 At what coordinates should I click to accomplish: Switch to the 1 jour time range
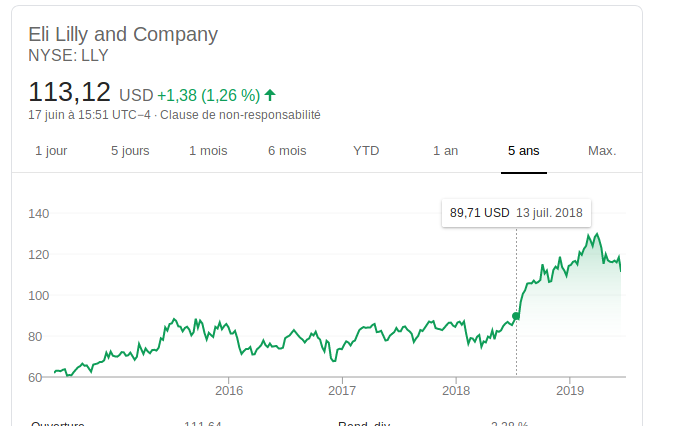[x=51, y=151]
